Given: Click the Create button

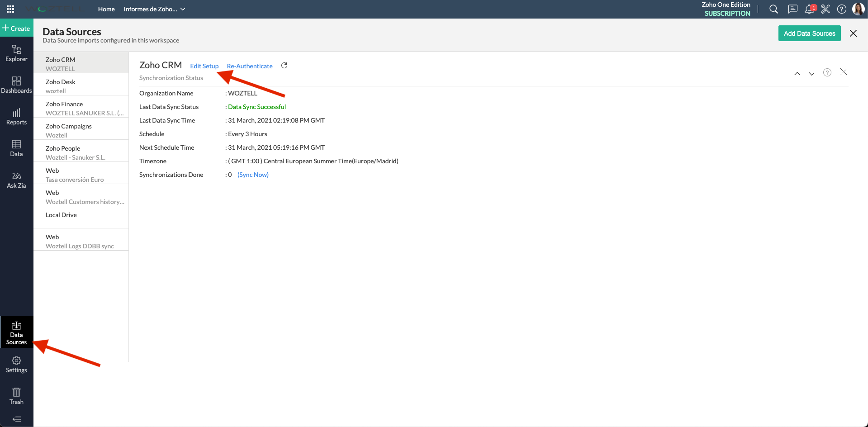Looking at the screenshot, I should 16,28.
